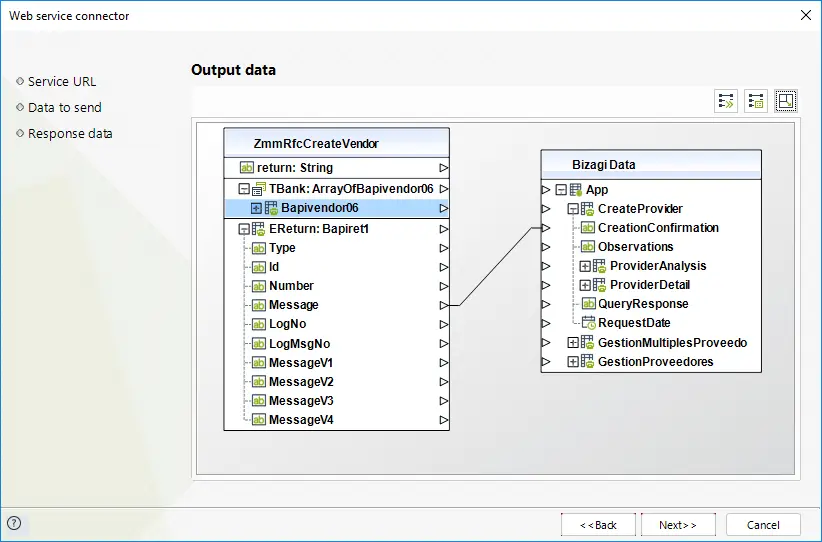
Task: Go to the Response data step
Action: [x=70, y=134]
